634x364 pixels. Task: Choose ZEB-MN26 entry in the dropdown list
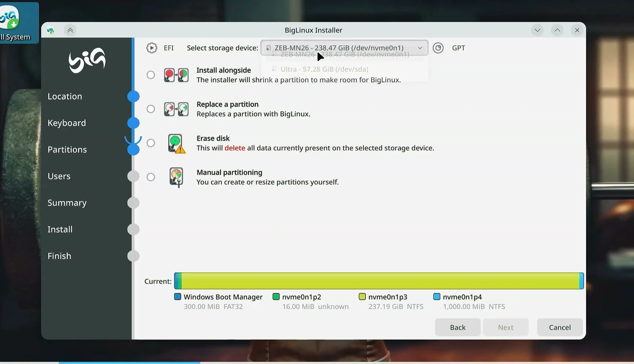click(344, 55)
